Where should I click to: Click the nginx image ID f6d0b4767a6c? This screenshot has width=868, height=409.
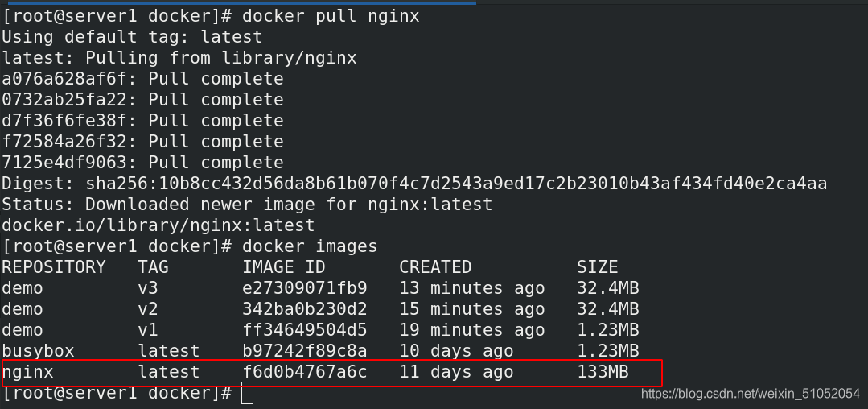[x=304, y=371]
